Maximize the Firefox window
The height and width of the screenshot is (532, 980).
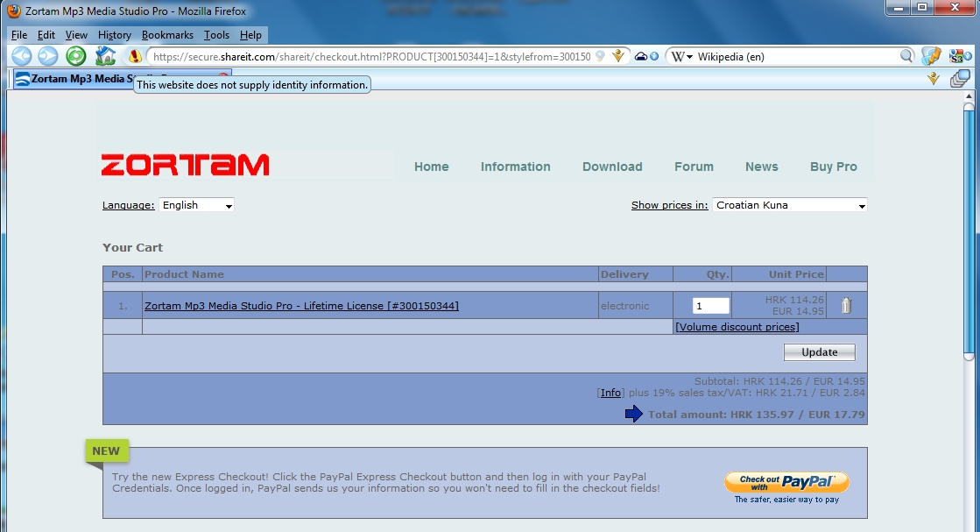pyautogui.click(x=922, y=8)
